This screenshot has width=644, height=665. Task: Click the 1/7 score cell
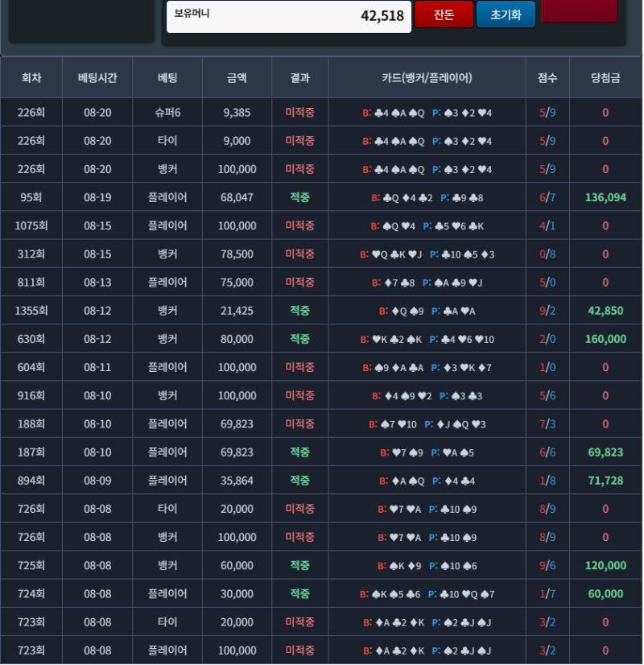(547, 594)
